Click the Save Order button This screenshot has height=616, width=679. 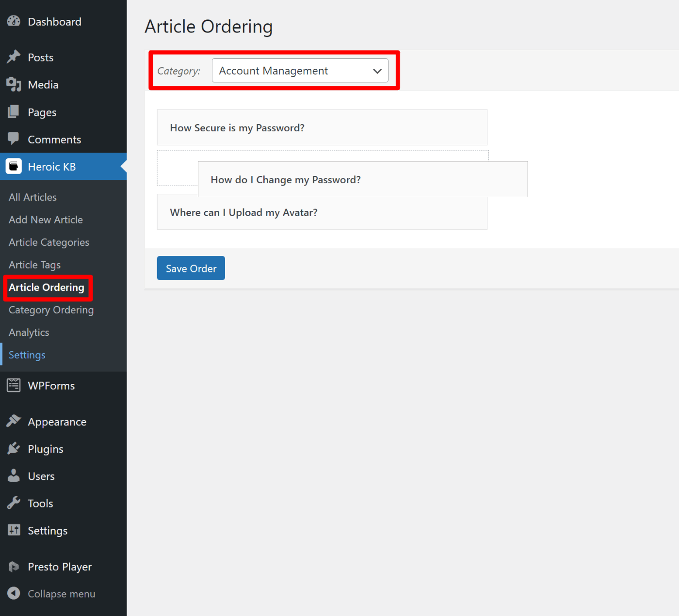[x=191, y=268]
